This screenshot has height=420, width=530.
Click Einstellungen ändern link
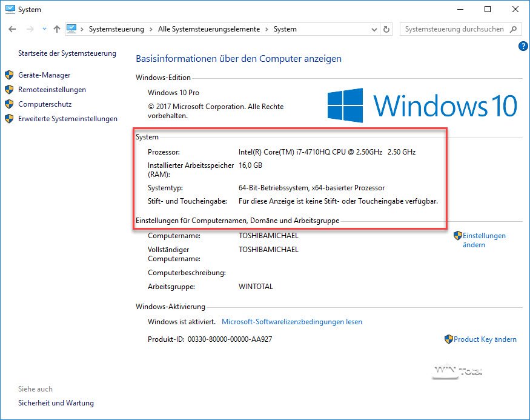point(484,240)
